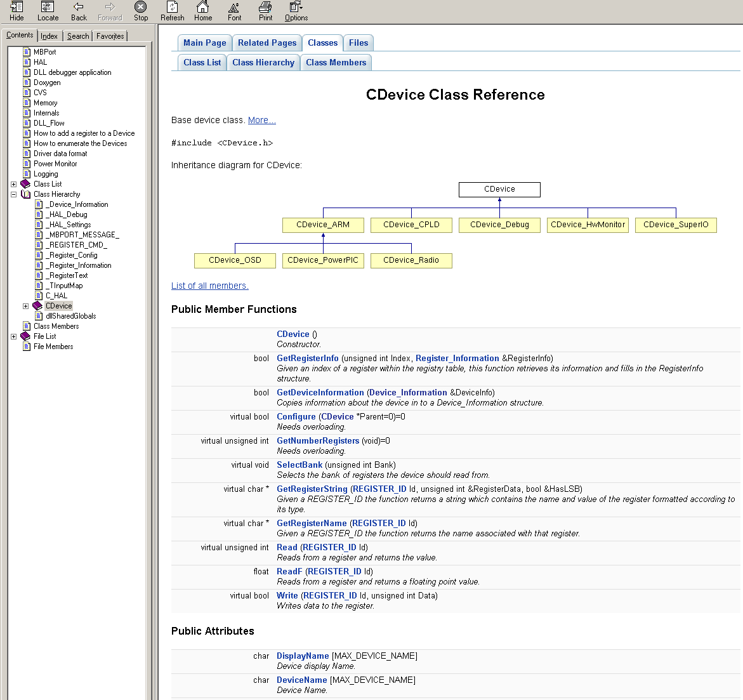Viewport: 743px width, 700px height.
Task: Go to Home via toolbar icon
Action: pos(203,11)
